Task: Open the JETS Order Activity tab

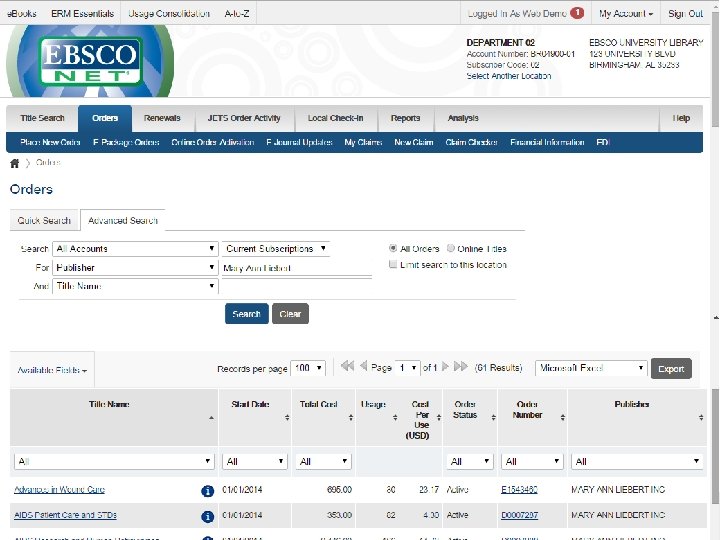Action: 244,118
